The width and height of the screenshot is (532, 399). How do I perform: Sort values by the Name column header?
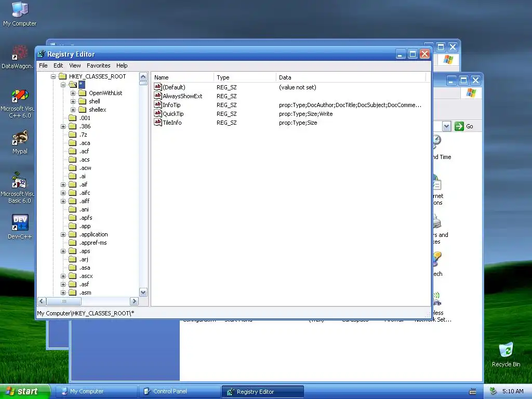182,77
